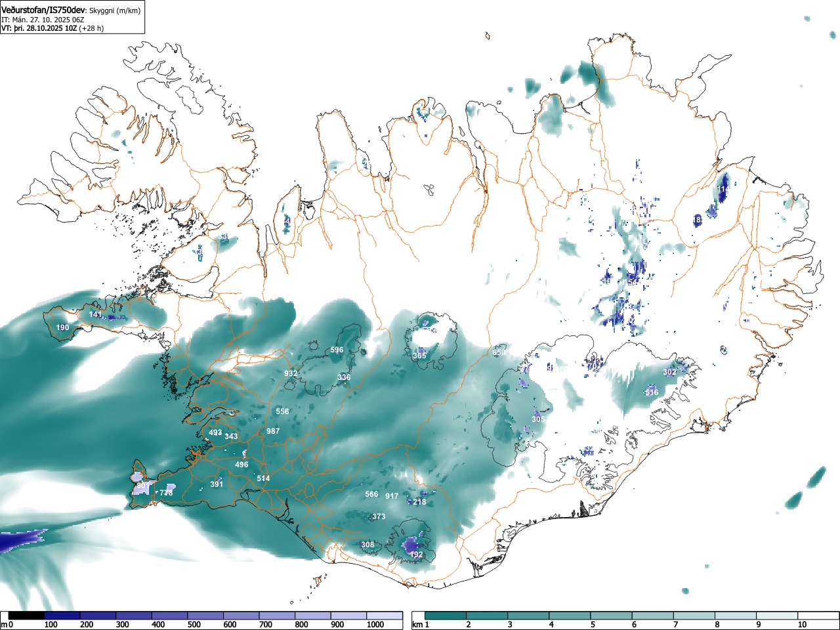Click the "VT: þri. 28.10.2025 10Z (+28 h)" line
840x630 pixels.
pyautogui.click(x=52, y=28)
